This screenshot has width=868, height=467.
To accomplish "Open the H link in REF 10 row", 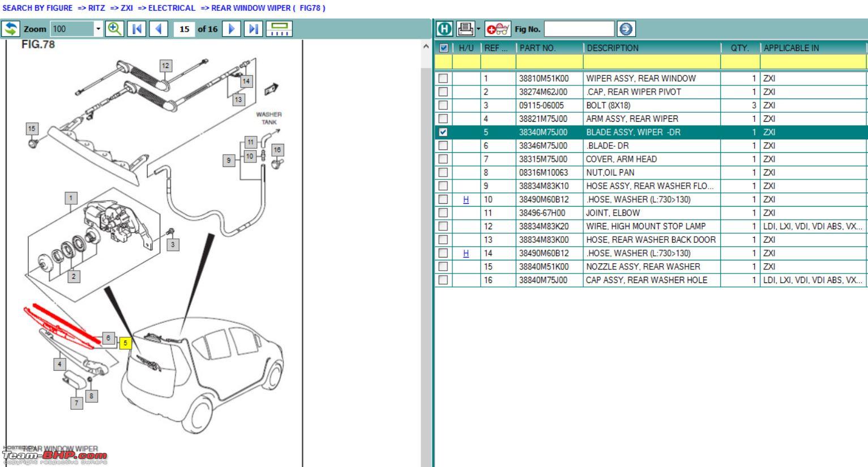I will pyautogui.click(x=466, y=199).
